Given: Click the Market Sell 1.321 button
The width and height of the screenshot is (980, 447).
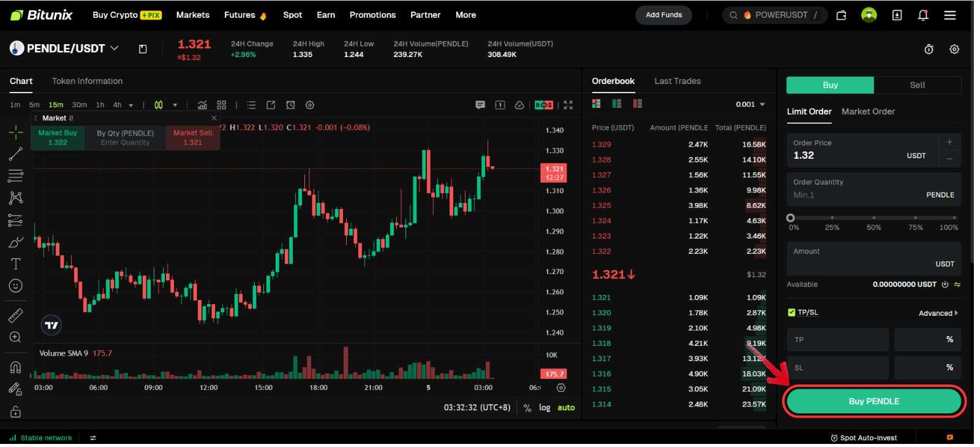Looking at the screenshot, I should 193,137.
